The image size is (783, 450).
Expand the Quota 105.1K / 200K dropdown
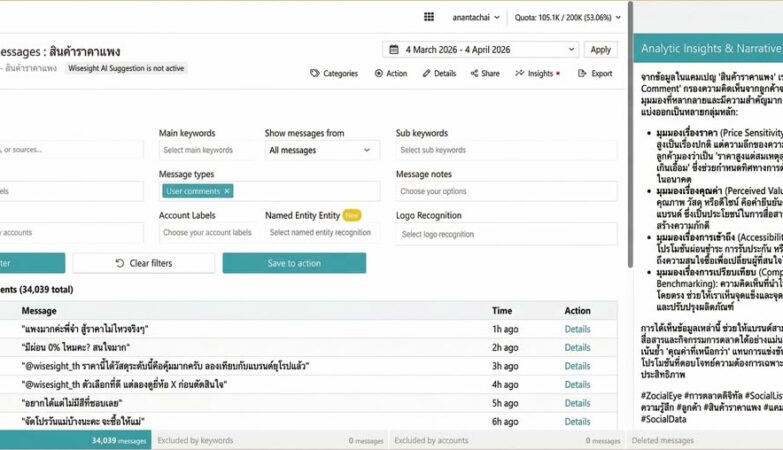(x=568, y=17)
